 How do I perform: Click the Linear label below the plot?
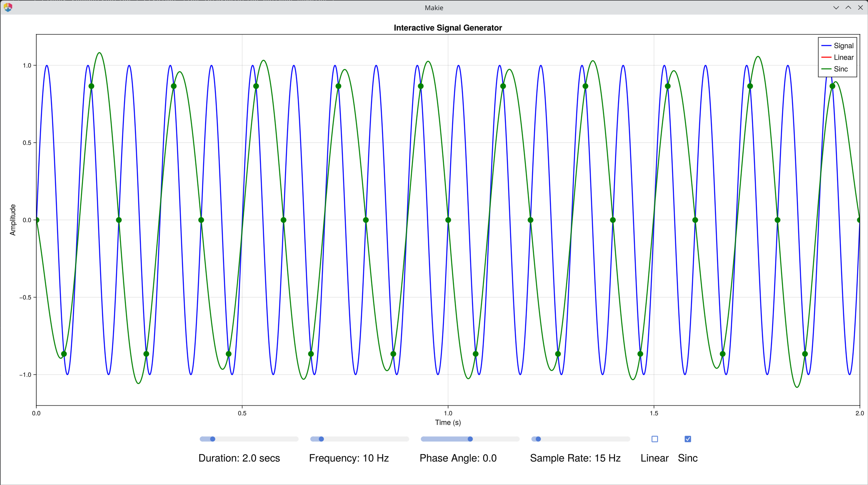(x=654, y=458)
